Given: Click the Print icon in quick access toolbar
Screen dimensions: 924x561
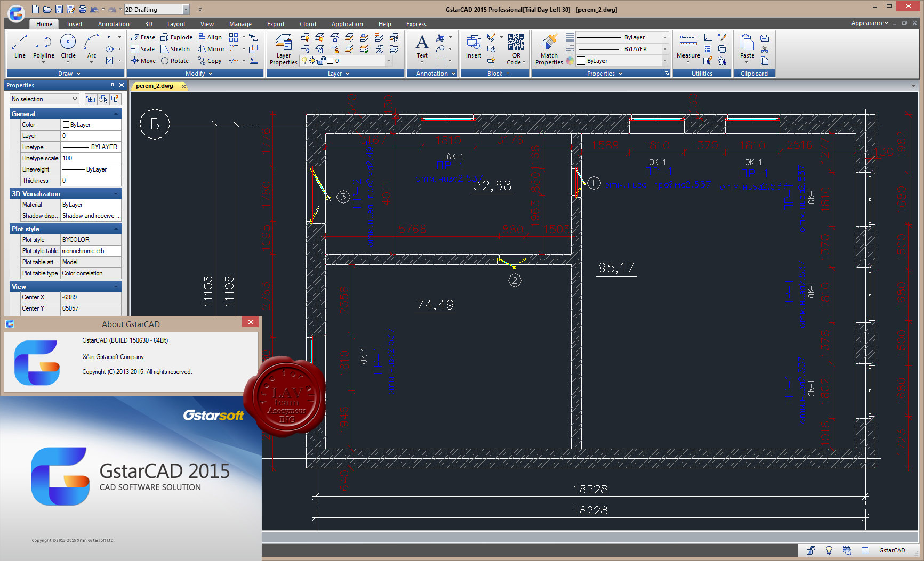Looking at the screenshot, I should click(x=82, y=9).
